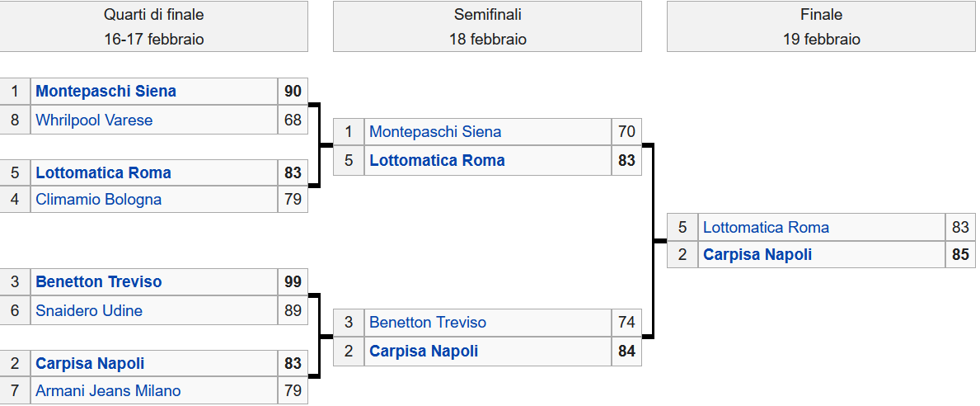Click Montepaschi Siena's quarterfinal score 90
The height and width of the screenshot is (406, 980).
point(293,92)
